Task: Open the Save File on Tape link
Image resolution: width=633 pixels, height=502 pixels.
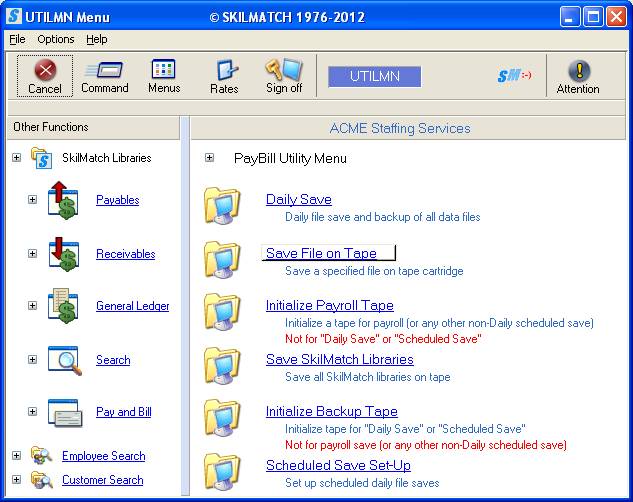Action: coord(321,253)
